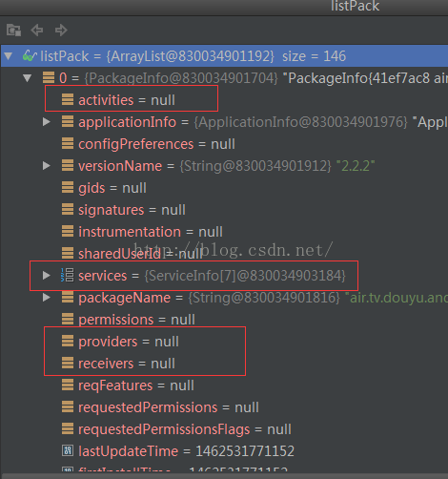Image resolution: width=448 pixels, height=479 pixels.
Task: Select the 'instrumentation = null' row
Action: pyautogui.click(x=151, y=232)
